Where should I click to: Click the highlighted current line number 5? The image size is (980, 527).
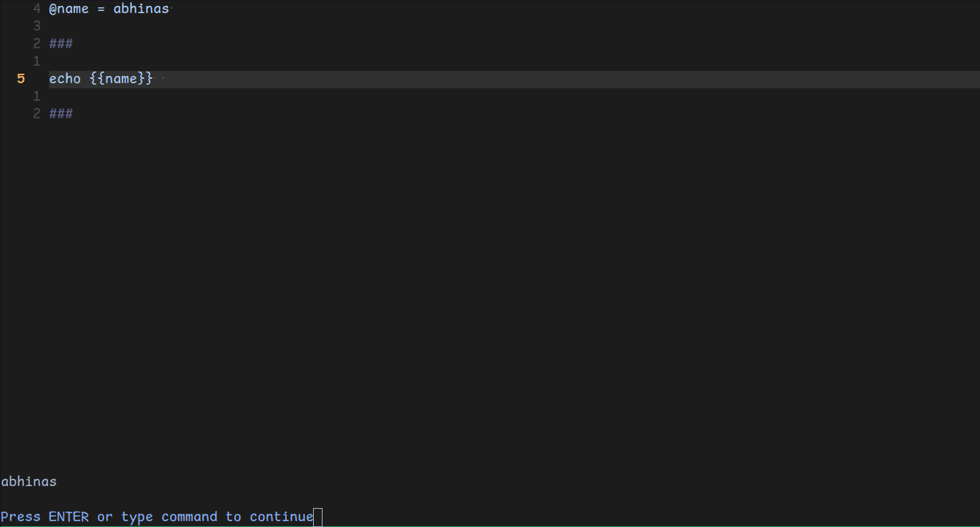(21, 79)
